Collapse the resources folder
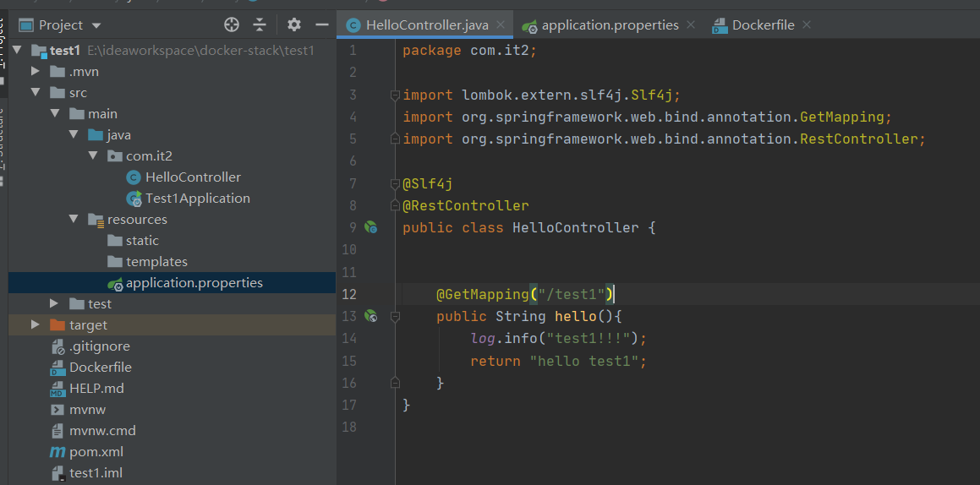Viewport: 980px width, 485px height. (x=74, y=219)
